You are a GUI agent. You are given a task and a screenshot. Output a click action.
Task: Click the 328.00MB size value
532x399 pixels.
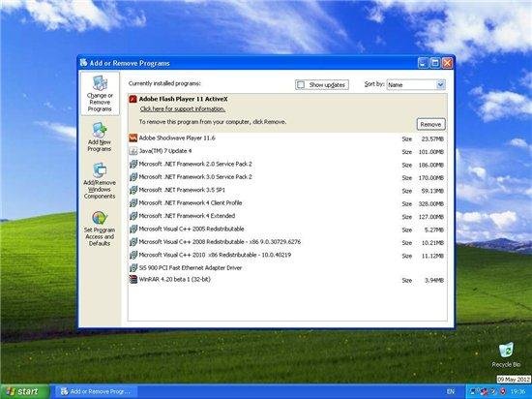430,203
